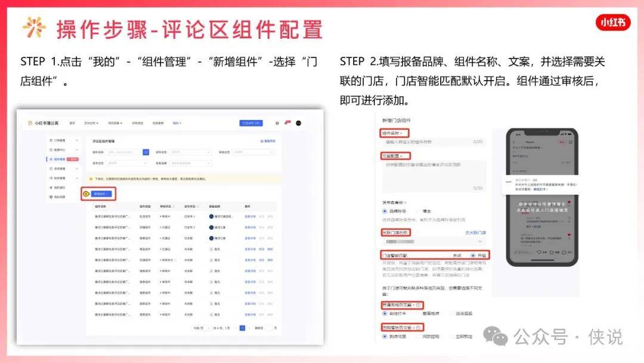Click the 文案配置 text area
The image size is (644, 363).
tap(434, 176)
